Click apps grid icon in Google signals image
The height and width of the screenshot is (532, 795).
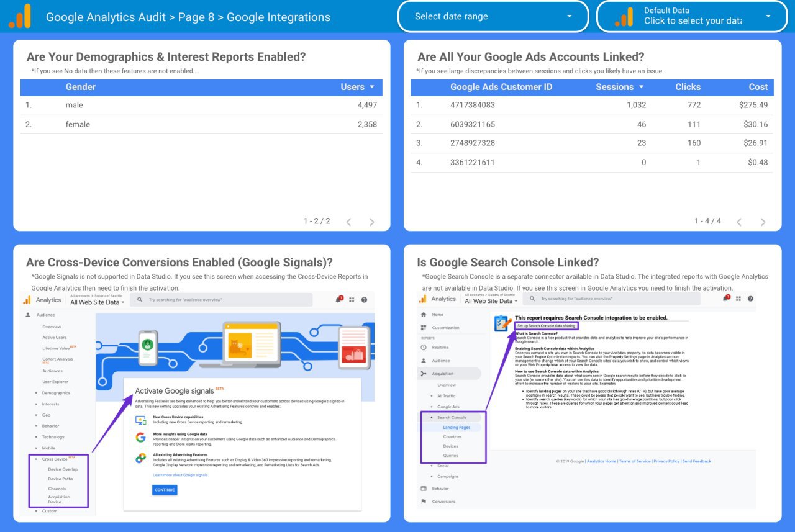pos(352,300)
